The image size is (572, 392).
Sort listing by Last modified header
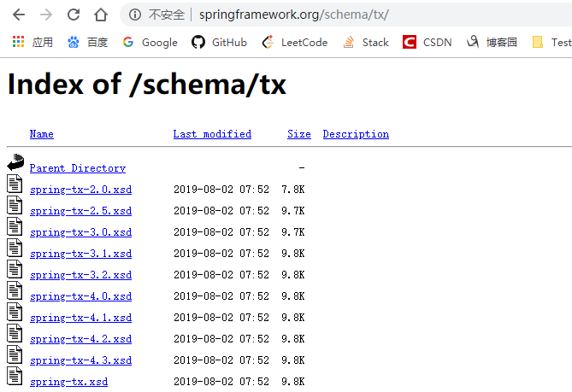pyautogui.click(x=212, y=134)
